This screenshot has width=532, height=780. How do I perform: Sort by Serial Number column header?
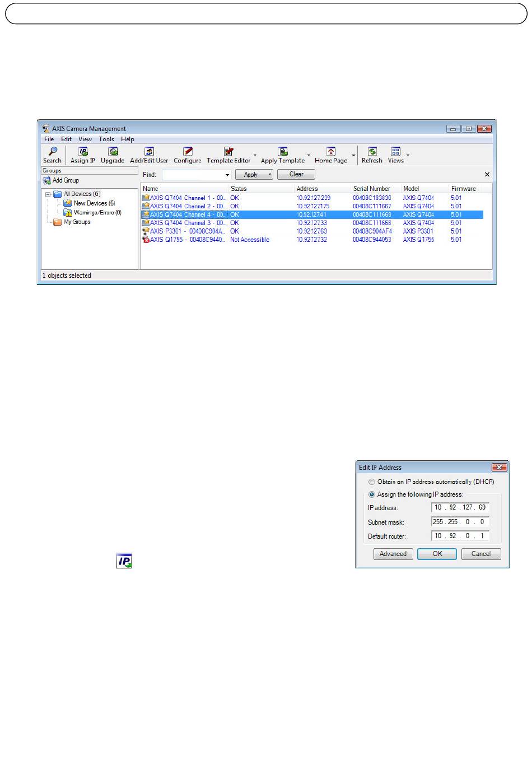[376, 189]
